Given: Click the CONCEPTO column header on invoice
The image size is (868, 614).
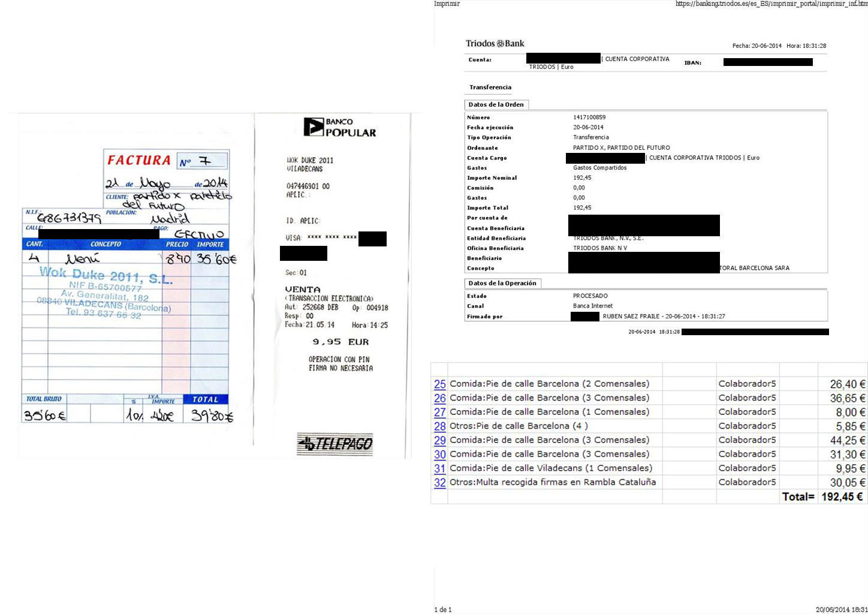Looking at the screenshot, I should click(106, 244).
